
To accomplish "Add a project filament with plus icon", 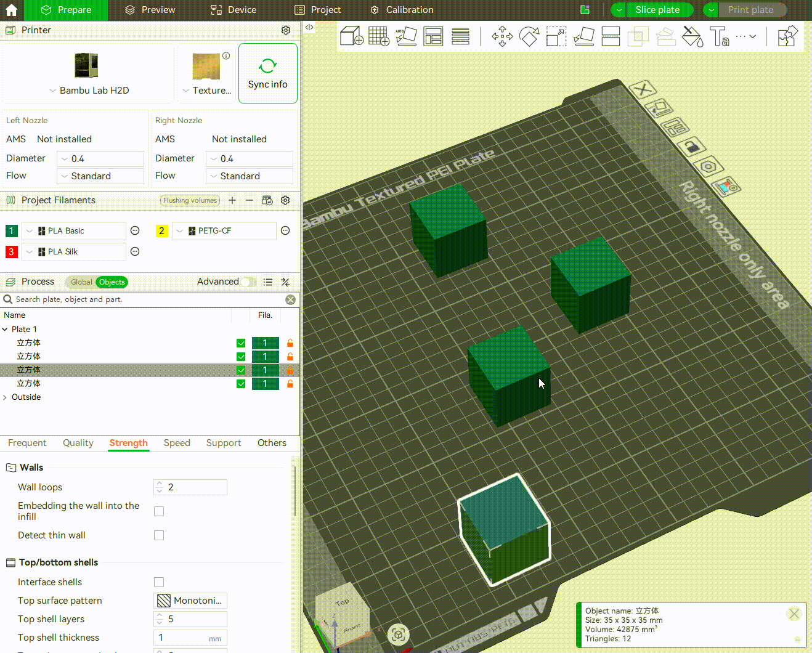I will [x=232, y=200].
